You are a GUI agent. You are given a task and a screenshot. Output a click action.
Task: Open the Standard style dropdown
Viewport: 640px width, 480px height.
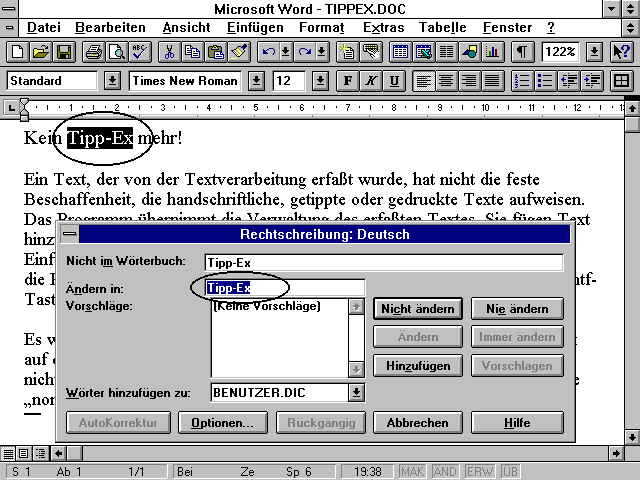[112, 81]
